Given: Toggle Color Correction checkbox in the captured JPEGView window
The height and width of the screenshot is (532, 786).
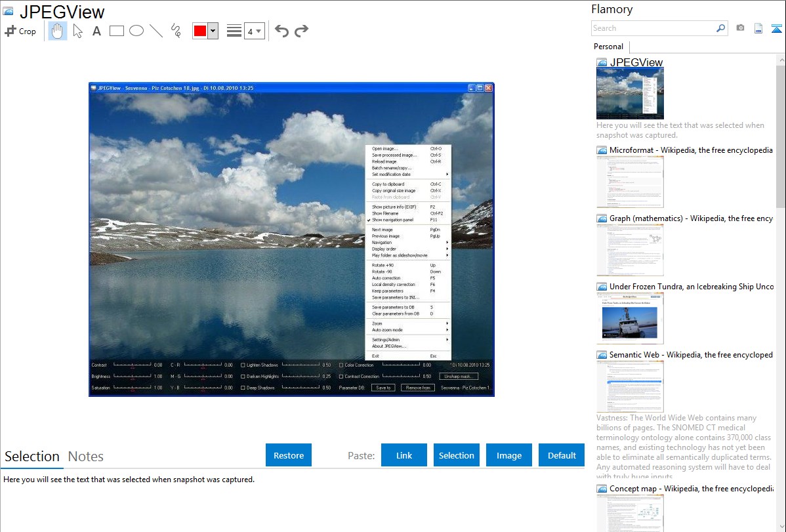Looking at the screenshot, I should (x=341, y=365).
